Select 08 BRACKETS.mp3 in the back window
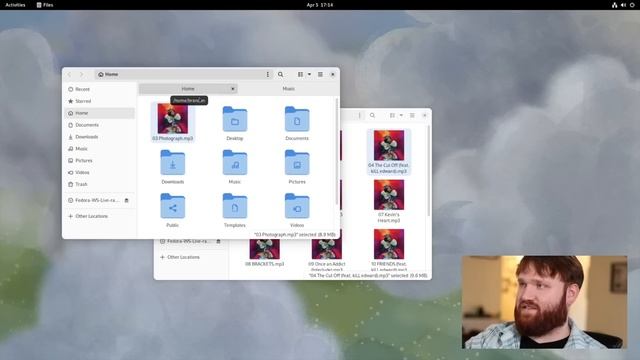Screen dimensions: 640x360 tap(264, 249)
